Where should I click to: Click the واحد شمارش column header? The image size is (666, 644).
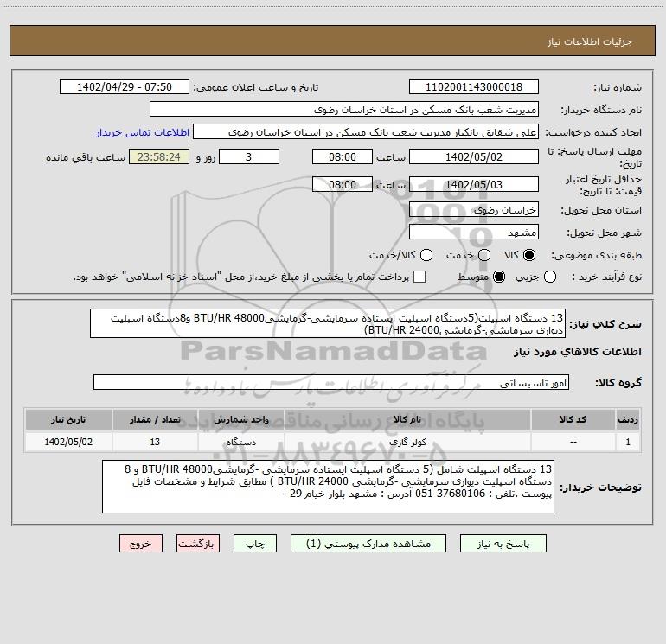pyautogui.click(x=240, y=419)
